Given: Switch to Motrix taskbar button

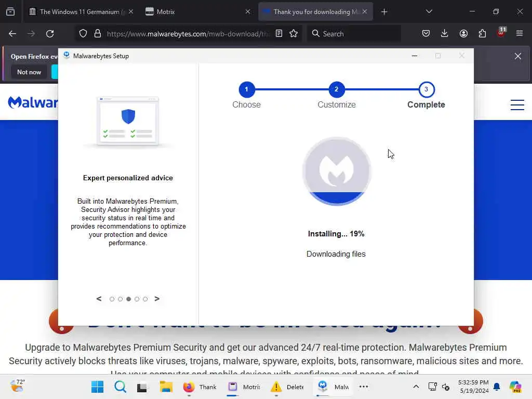Looking at the screenshot, I should (244, 387).
